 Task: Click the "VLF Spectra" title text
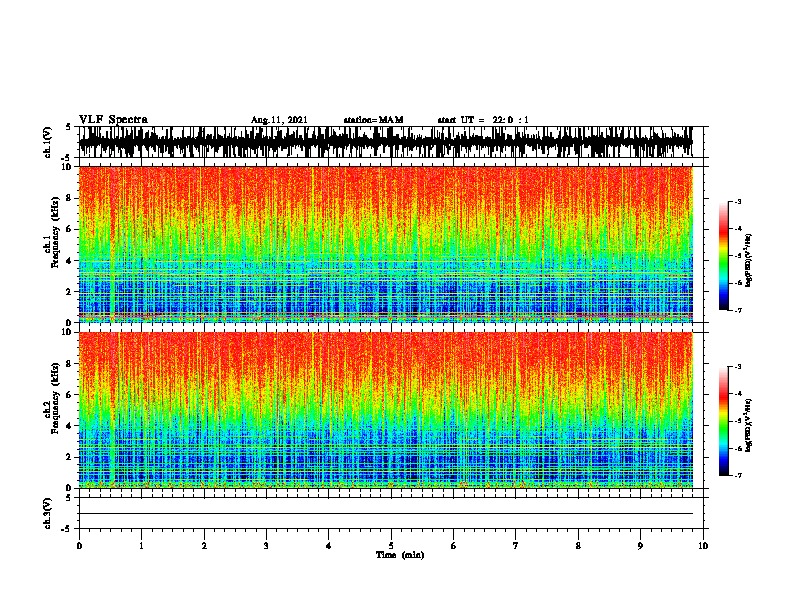click(x=113, y=120)
